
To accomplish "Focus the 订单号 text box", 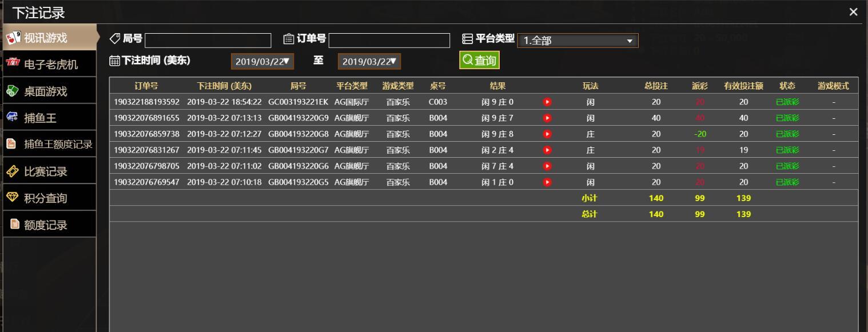I will [x=389, y=41].
